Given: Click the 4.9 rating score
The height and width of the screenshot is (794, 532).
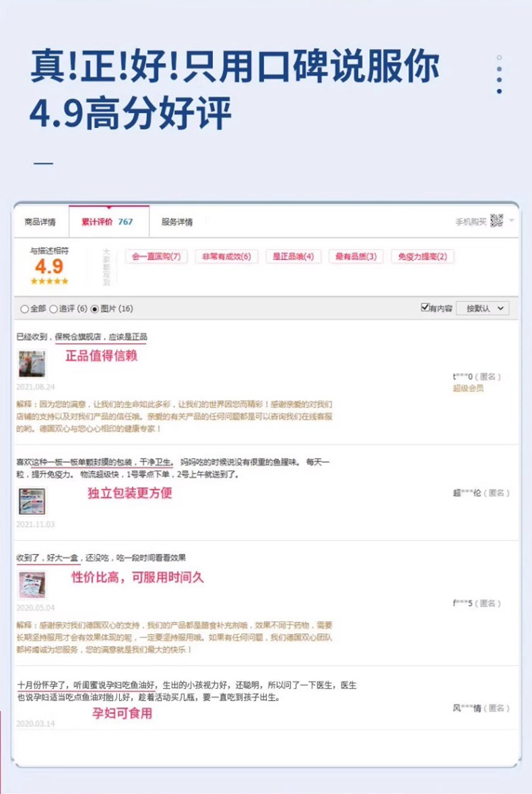Looking at the screenshot, I should [x=49, y=267].
